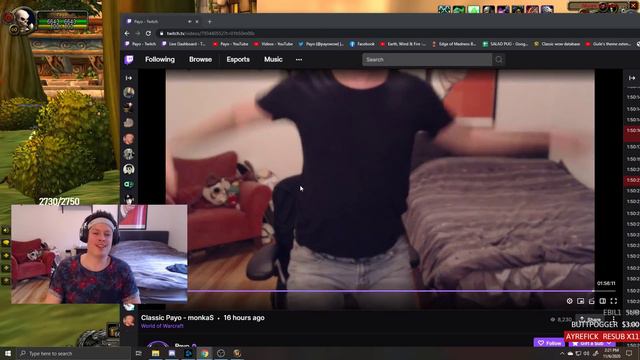Image resolution: width=640 pixels, height=360 pixels.
Task: Toggle theatre mode on the player
Action: pyautogui.click(x=602, y=301)
